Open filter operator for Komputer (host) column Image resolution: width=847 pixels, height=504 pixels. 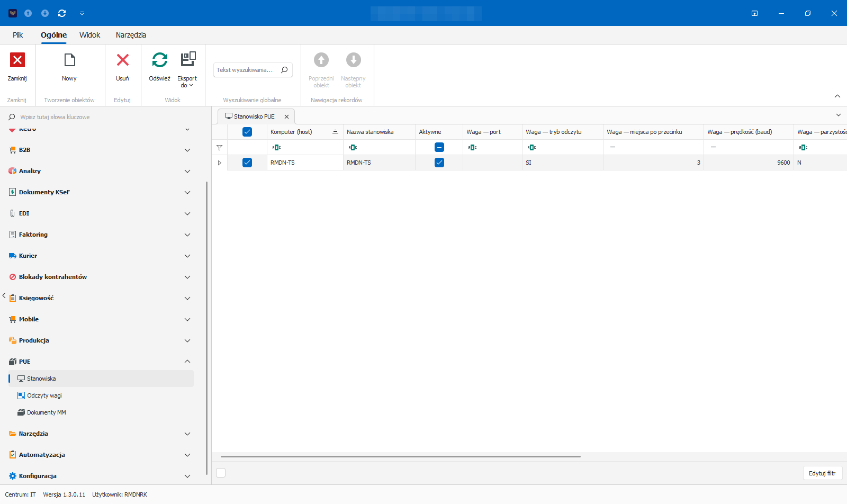click(276, 148)
